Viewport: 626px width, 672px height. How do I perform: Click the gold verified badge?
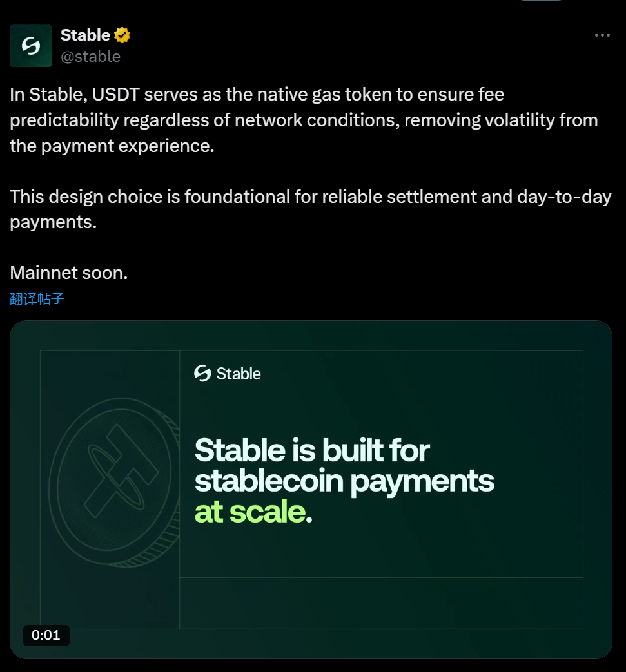click(122, 35)
